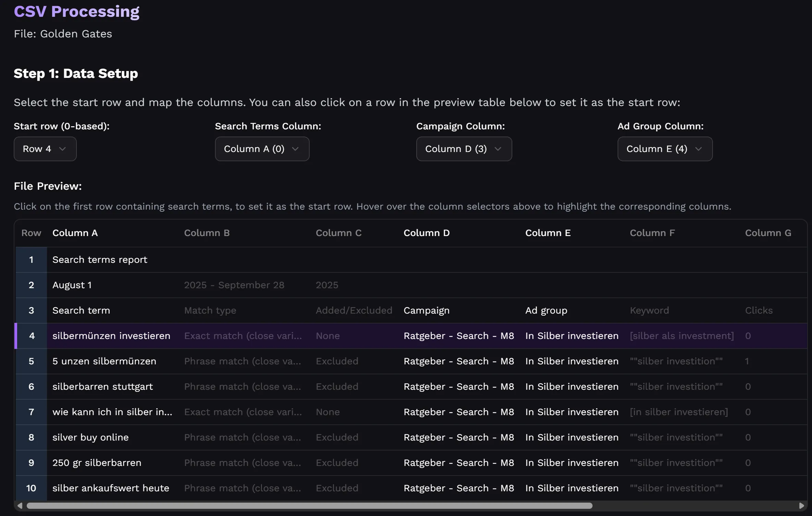812x516 pixels.
Task: Select row 10 silber ankaufswert heute
Action: 110,488
